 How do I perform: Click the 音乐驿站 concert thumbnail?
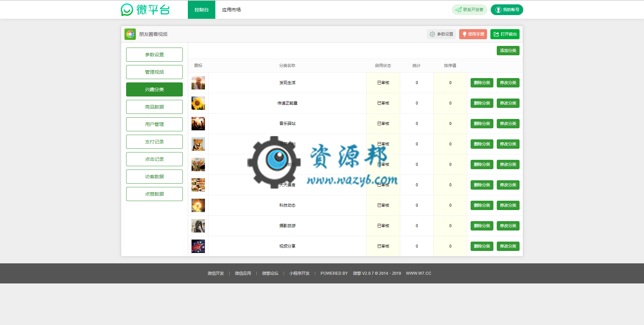click(x=198, y=124)
